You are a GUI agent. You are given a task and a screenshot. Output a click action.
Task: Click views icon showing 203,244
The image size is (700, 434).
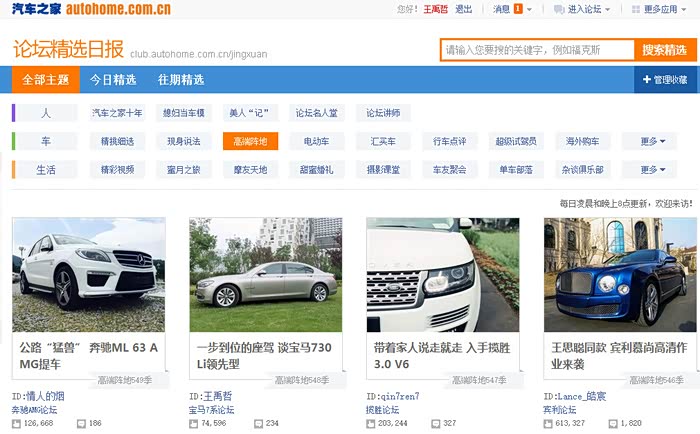[372, 423]
